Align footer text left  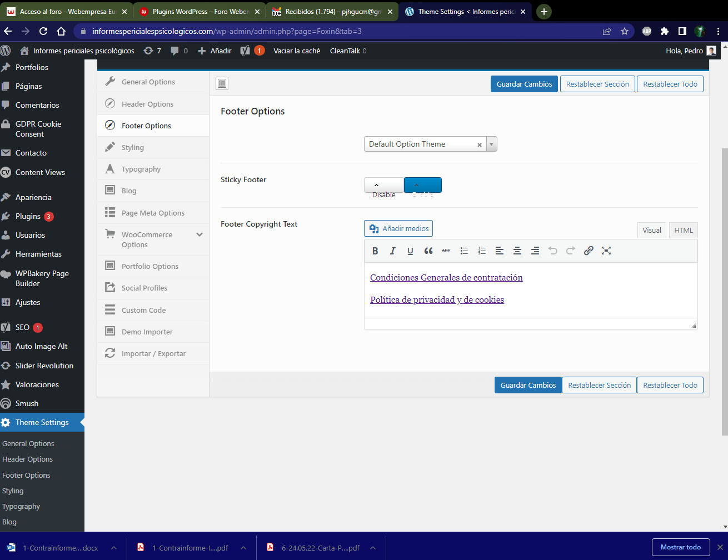500,251
